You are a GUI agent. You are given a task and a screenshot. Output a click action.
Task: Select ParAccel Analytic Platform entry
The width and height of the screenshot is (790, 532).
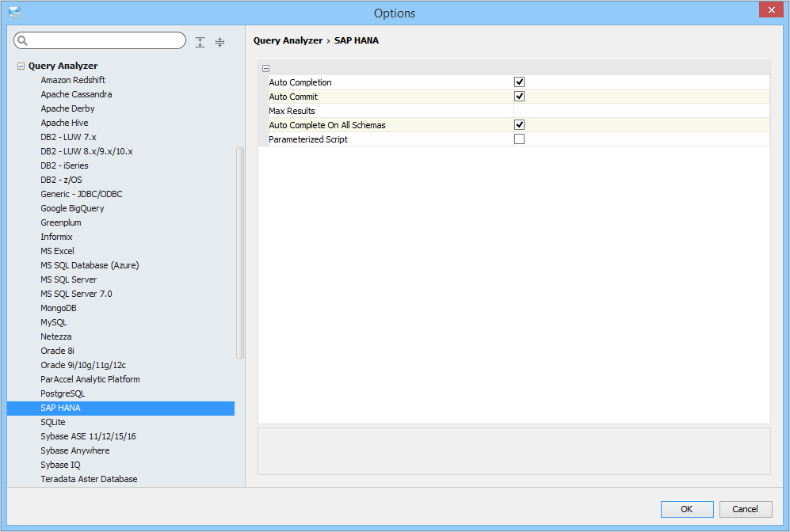point(90,379)
